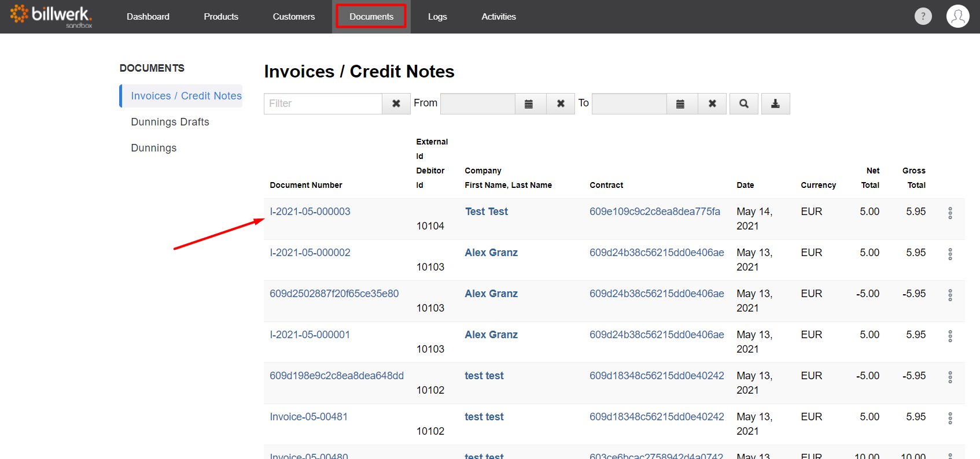Viewport: 980px width, 459px height.
Task: Open customer Test Test
Action: pyautogui.click(x=487, y=212)
